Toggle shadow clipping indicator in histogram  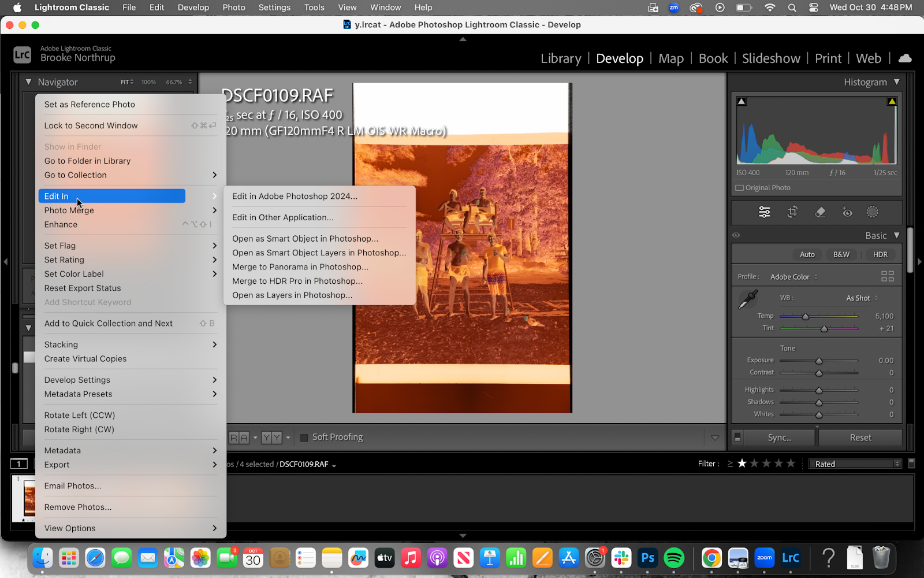pyautogui.click(x=742, y=102)
